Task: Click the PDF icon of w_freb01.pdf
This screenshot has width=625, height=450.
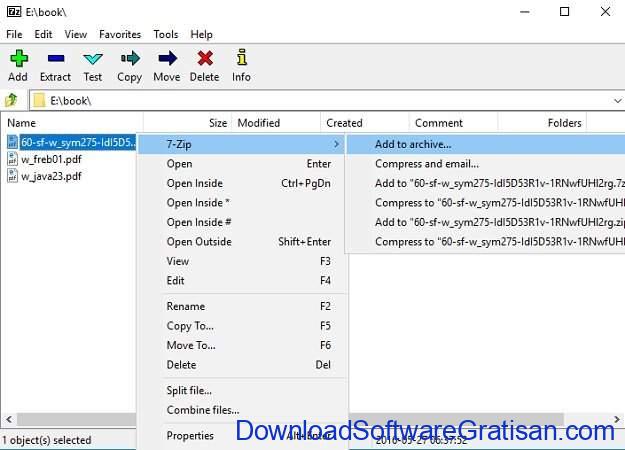Action: tap(12, 159)
